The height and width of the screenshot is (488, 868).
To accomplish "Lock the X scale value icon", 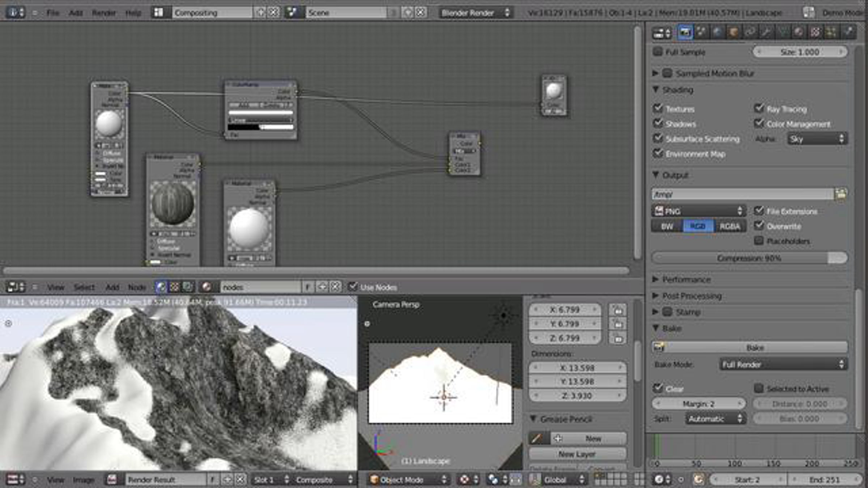I will coord(618,310).
